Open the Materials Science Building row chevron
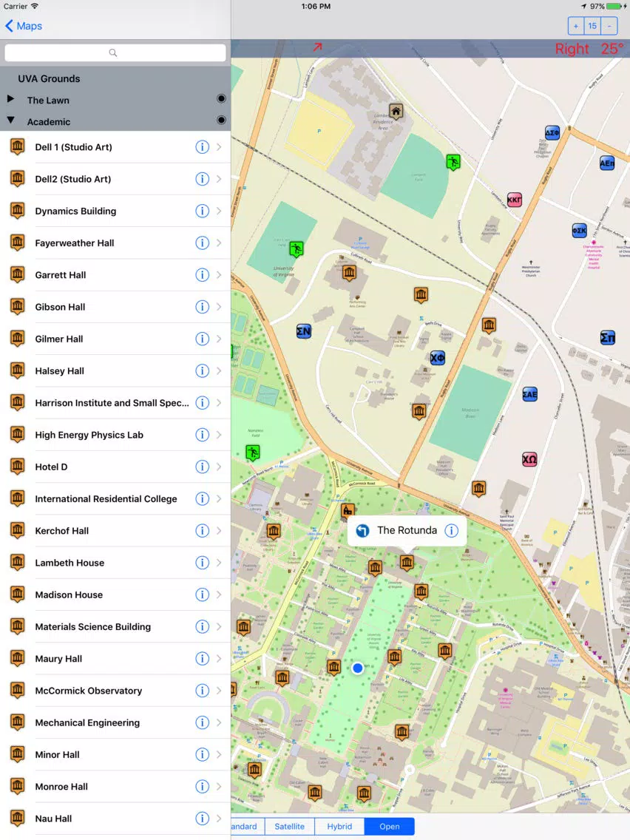 [x=219, y=627]
